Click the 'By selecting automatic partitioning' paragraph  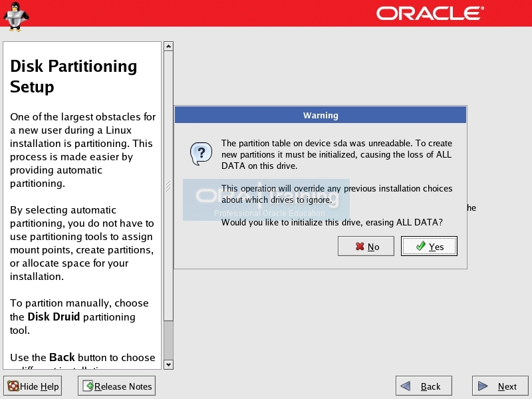(x=82, y=243)
